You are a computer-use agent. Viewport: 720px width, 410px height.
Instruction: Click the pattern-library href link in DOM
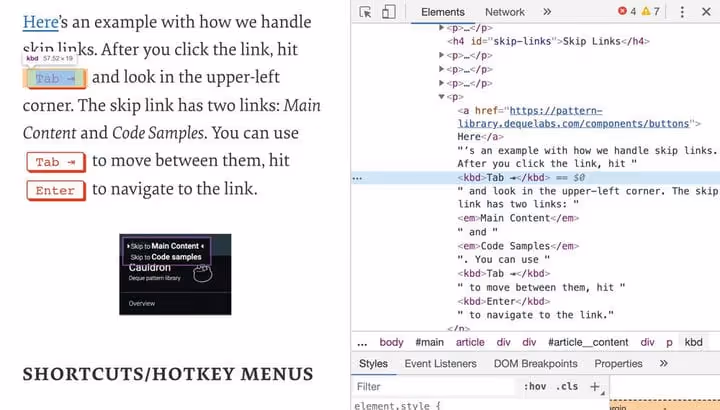click(574, 117)
